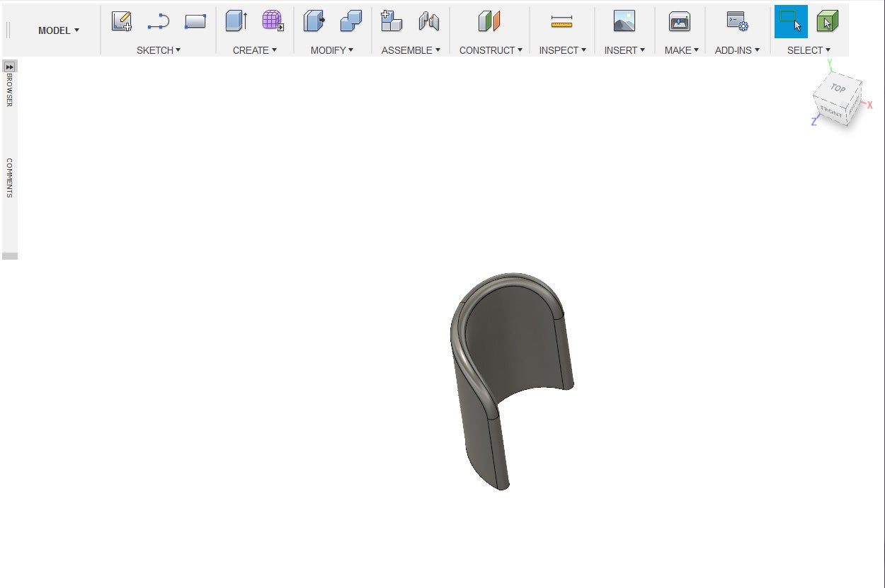The height and width of the screenshot is (588, 885).
Task: Open the SELECT dropdown menu
Action: [x=809, y=50]
